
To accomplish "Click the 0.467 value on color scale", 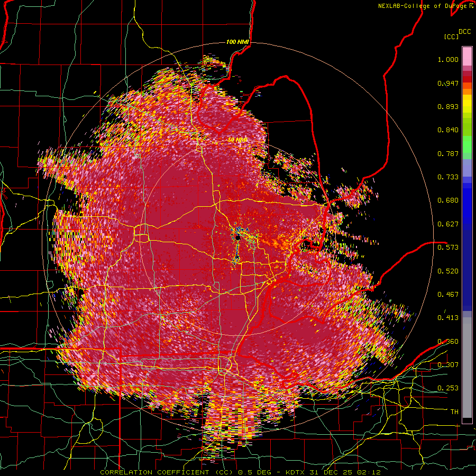I will pyautogui.click(x=448, y=295).
